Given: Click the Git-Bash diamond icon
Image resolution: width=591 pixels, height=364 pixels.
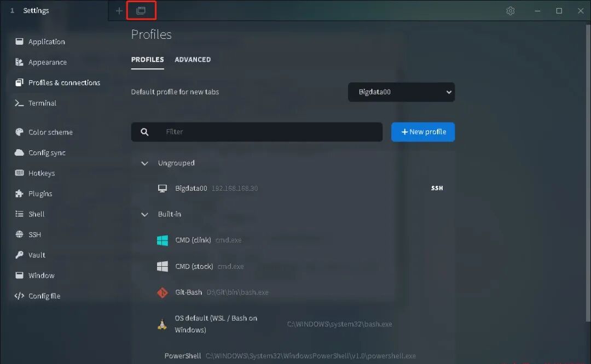Looking at the screenshot, I should pos(163,292).
